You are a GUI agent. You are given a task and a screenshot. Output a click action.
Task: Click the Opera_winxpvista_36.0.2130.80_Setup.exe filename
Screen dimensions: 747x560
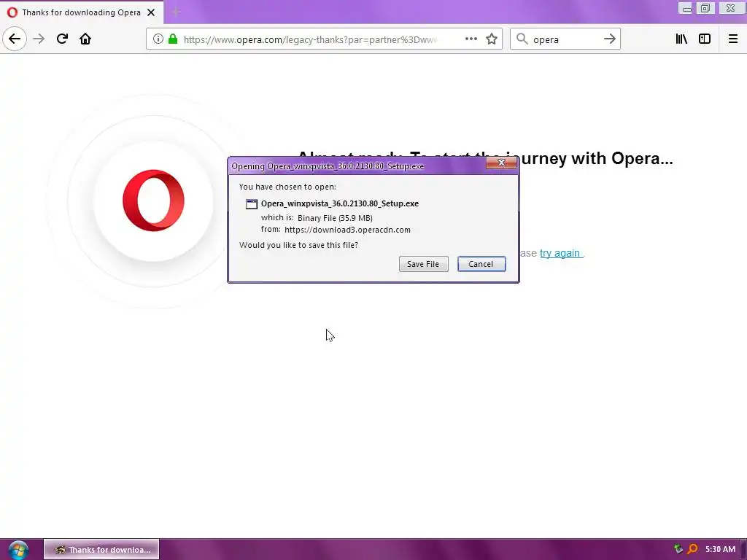pyautogui.click(x=340, y=203)
